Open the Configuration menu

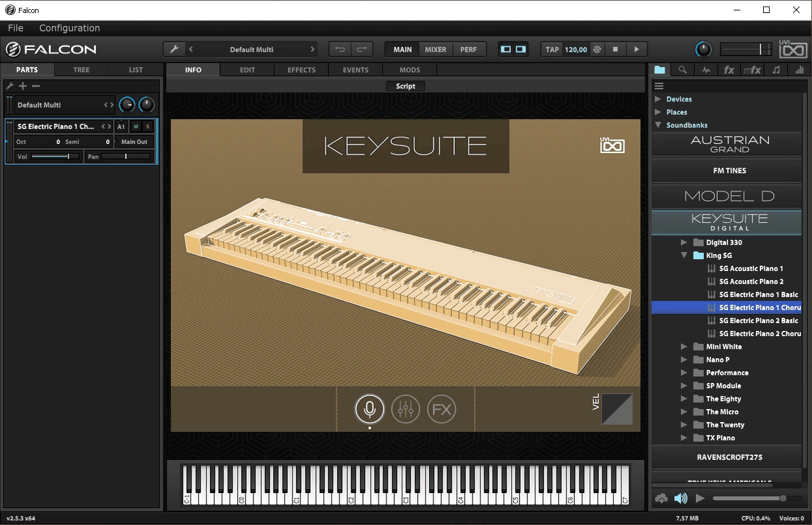[70, 28]
